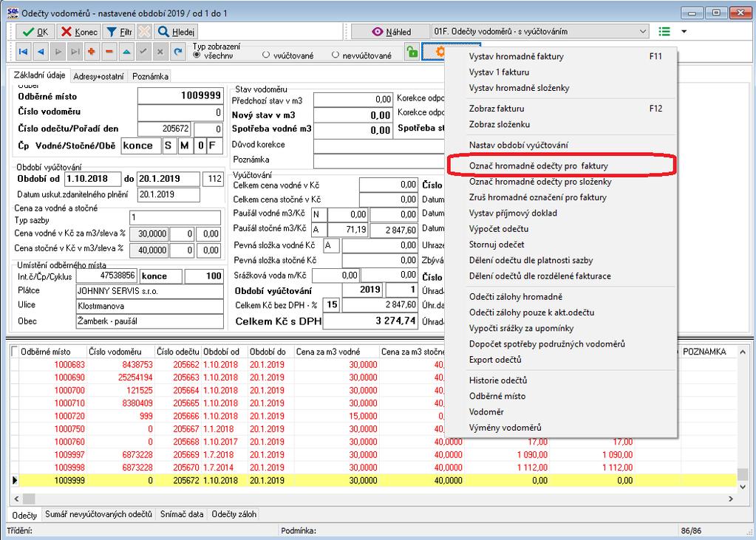Refresh data with blue curved arrow
Image resolution: width=756 pixels, height=540 pixels.
coord(178,52)
